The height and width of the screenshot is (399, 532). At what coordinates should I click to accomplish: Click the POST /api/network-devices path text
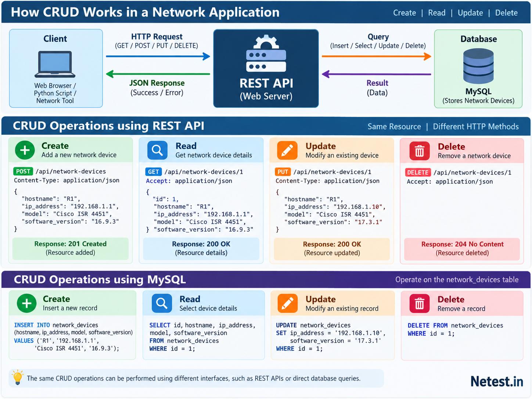click(x=71, y=171)
